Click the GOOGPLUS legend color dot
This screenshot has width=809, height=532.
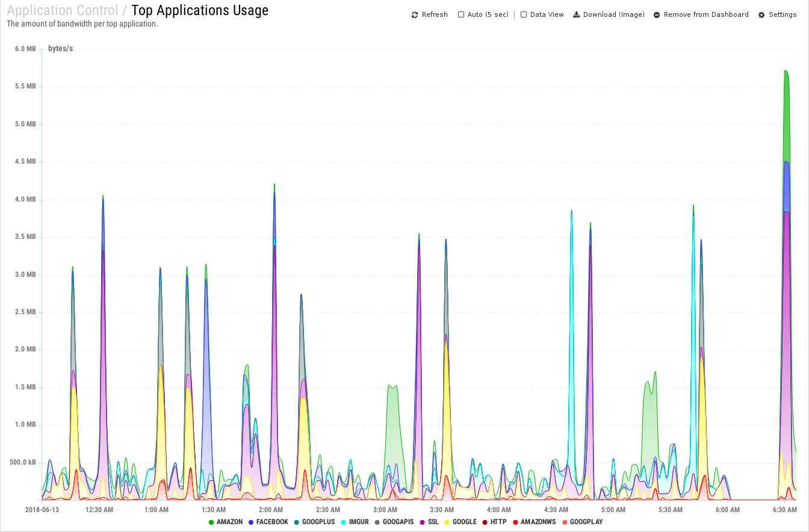[297, 522]
